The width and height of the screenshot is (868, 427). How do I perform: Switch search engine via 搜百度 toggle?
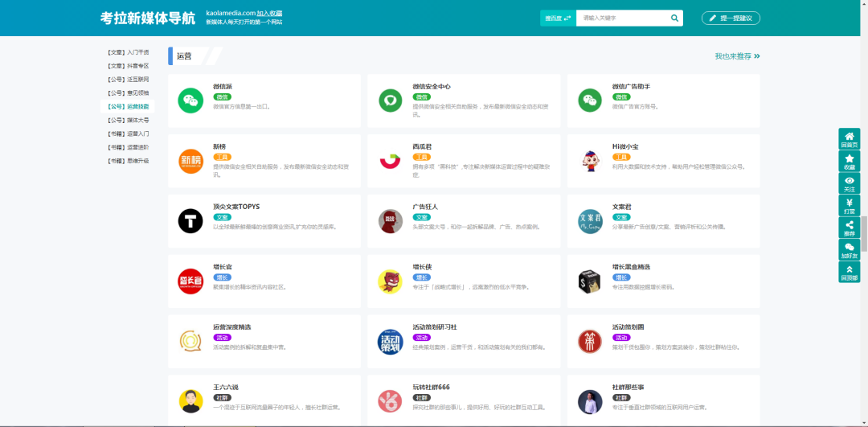558,18
